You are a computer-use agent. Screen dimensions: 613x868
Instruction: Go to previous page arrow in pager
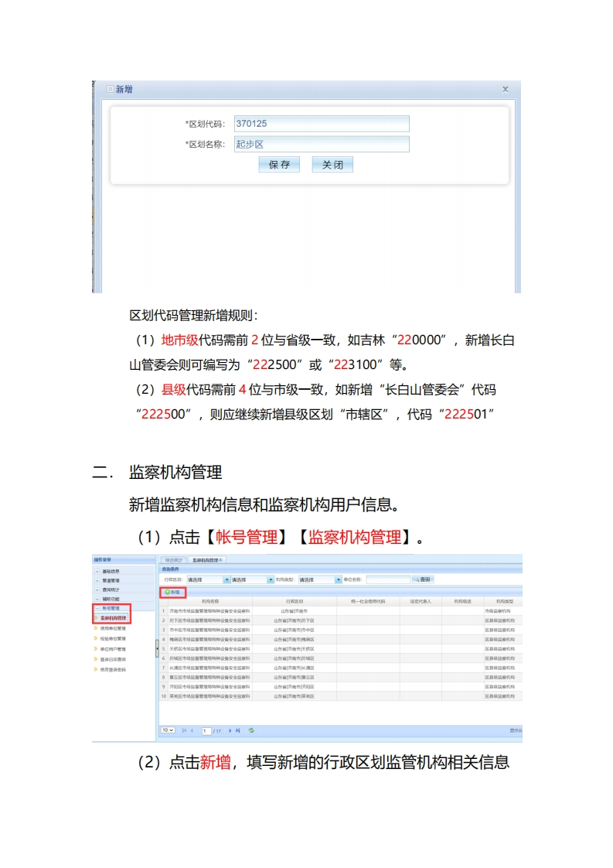tap(192, 730)
